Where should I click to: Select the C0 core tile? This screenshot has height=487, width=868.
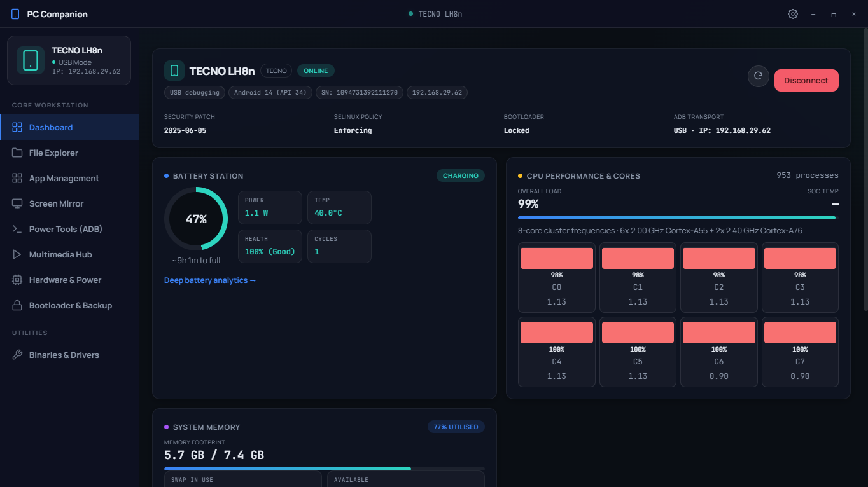(x=557, y=277)
